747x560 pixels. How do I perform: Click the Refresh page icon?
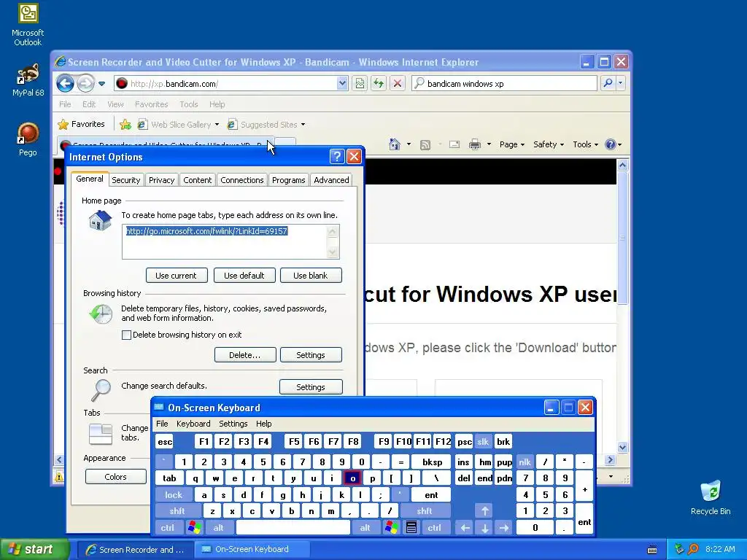click(x=379, y=84)
